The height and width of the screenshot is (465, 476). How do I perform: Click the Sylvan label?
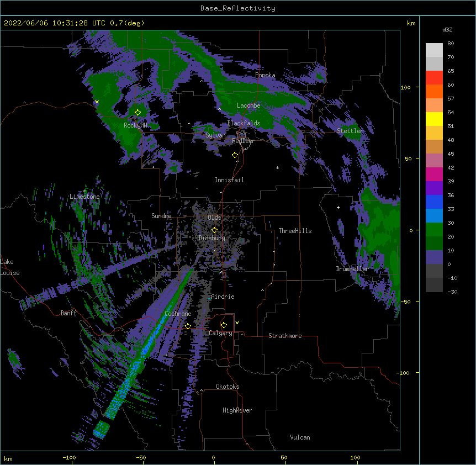(x=215, y=135)
